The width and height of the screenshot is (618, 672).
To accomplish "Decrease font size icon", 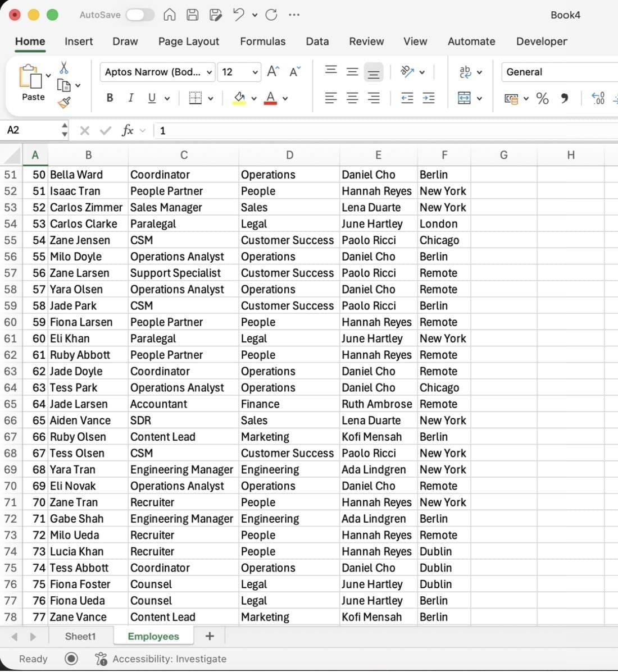I will click(x=295, y=71).
